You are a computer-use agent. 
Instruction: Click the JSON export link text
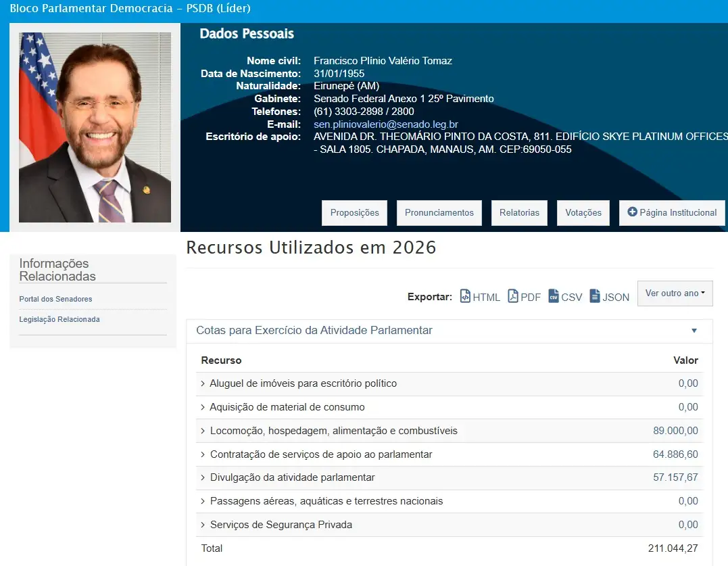tap(616, 297)
